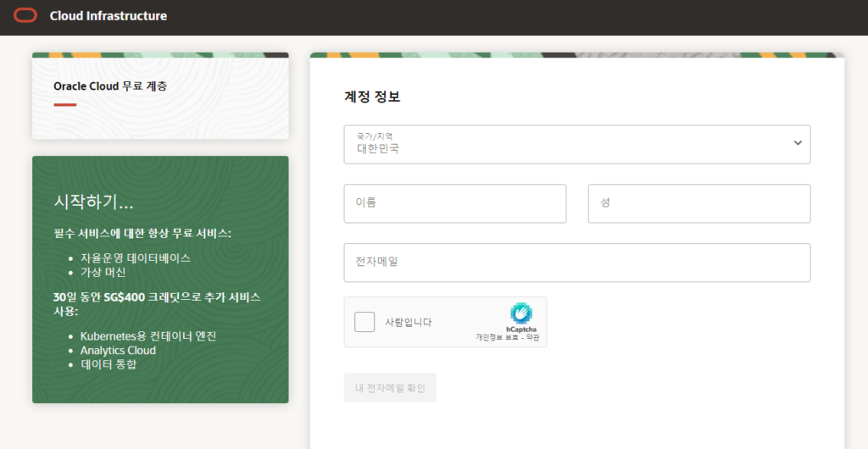This screenshot has width=868, height=449.
Task: Click the 필수 서비스에 대한 항상 무료 서비스 text
Action: pos(142,233)
